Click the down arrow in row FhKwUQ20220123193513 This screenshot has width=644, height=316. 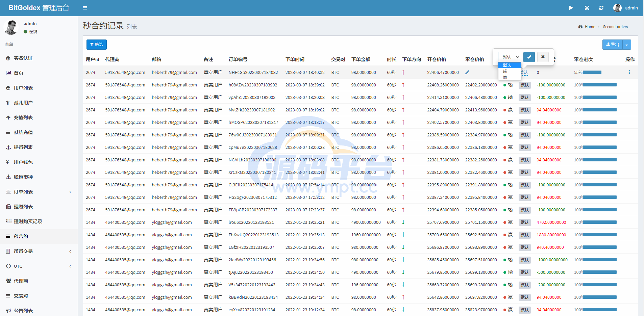coord(403,235)
